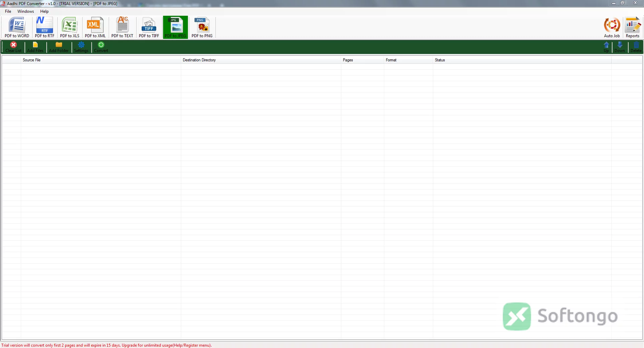Move selected item Up

point(606,47)
